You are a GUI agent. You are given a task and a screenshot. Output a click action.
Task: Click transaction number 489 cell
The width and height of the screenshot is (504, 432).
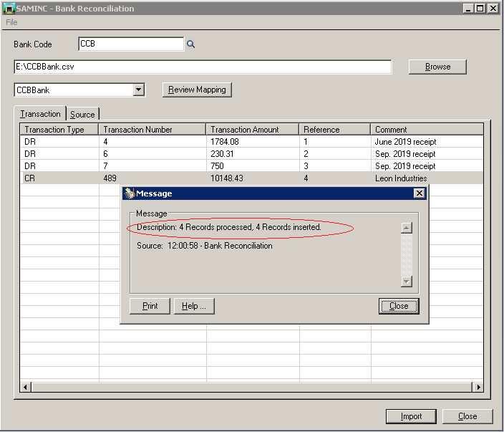152,178
